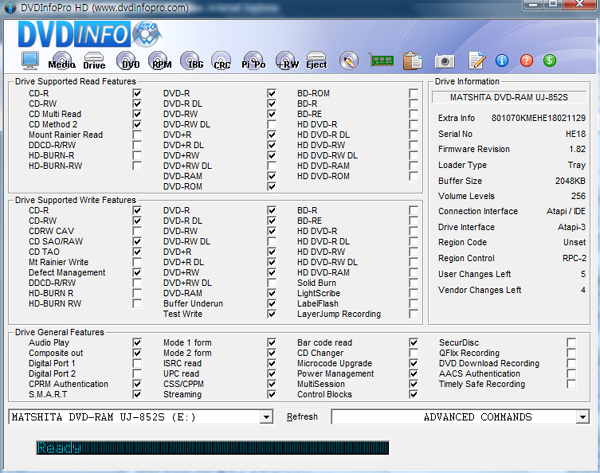Click the clipboard copy icon
The width and height of the screenshot is (600, 473).
[x=412, y=60]
